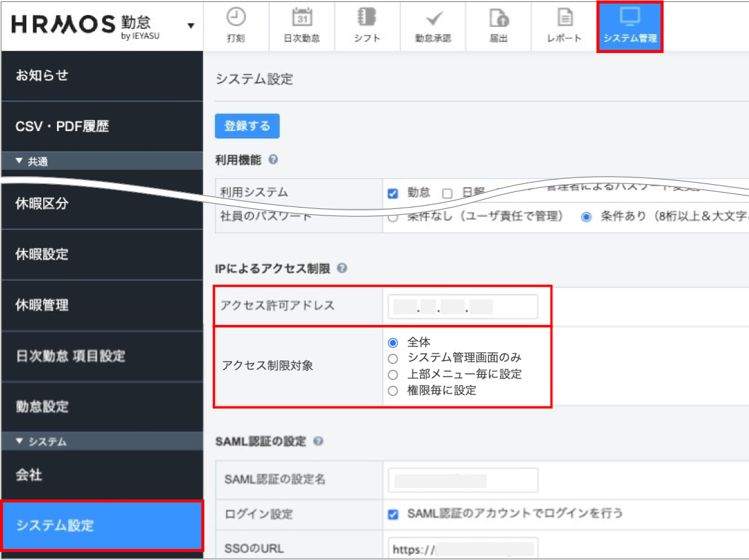Viewport: 749px width, 560px height.
Task: Open the 日次勤怠 calendar icon
Action: tap(302, 26)
